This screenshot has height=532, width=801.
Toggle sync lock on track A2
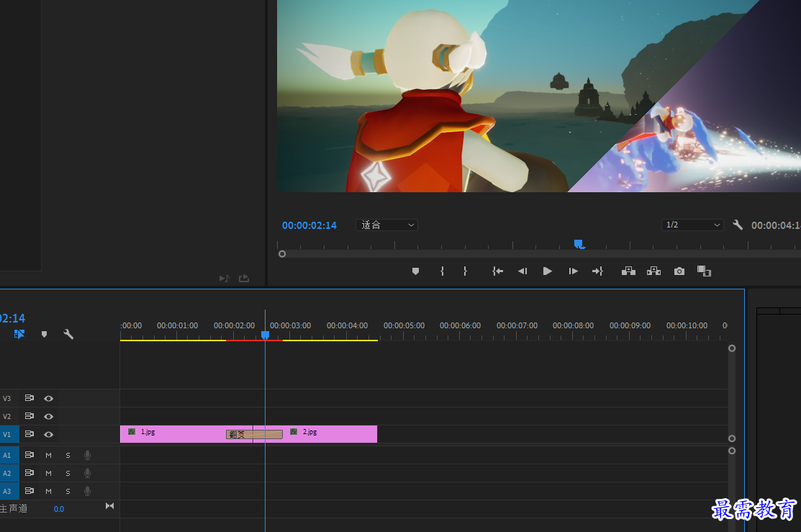[x=29, y=473]
